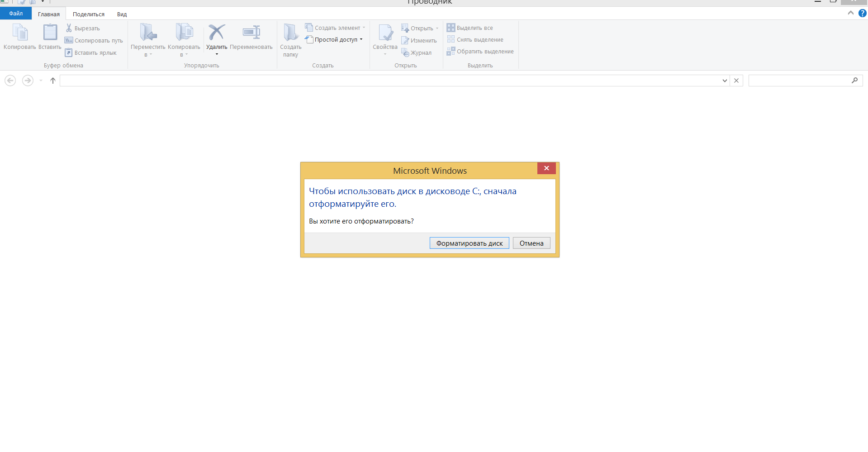Expand the address bar history dropdown
868x452 pixels.
click(725, 81)
